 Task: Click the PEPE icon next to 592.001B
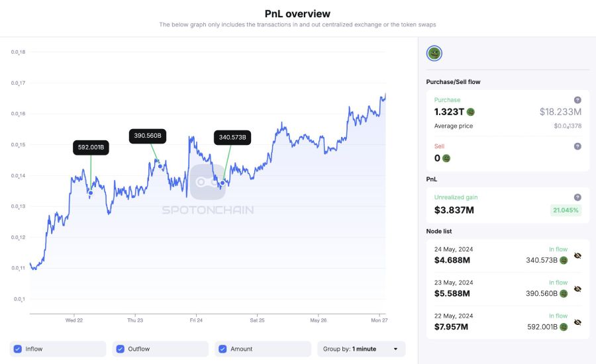point(564,327)
